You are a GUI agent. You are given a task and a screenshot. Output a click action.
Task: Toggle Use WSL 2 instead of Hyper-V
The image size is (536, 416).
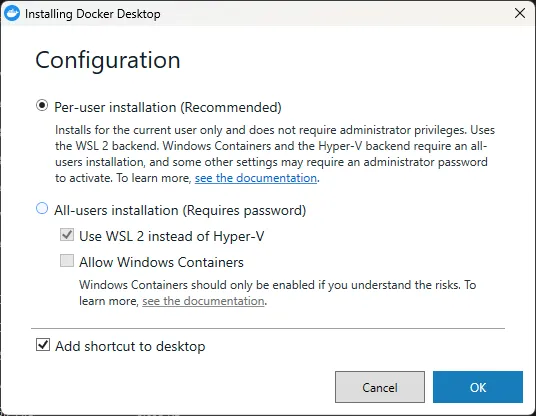coord(67,235)
